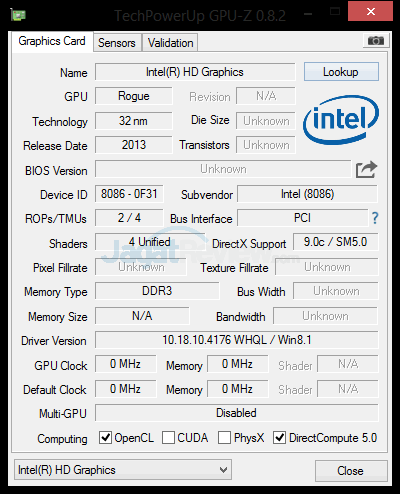This screenshot has height=494, width=400.
Task: Close the GPU-Z window with the red X
Action: 370,11
